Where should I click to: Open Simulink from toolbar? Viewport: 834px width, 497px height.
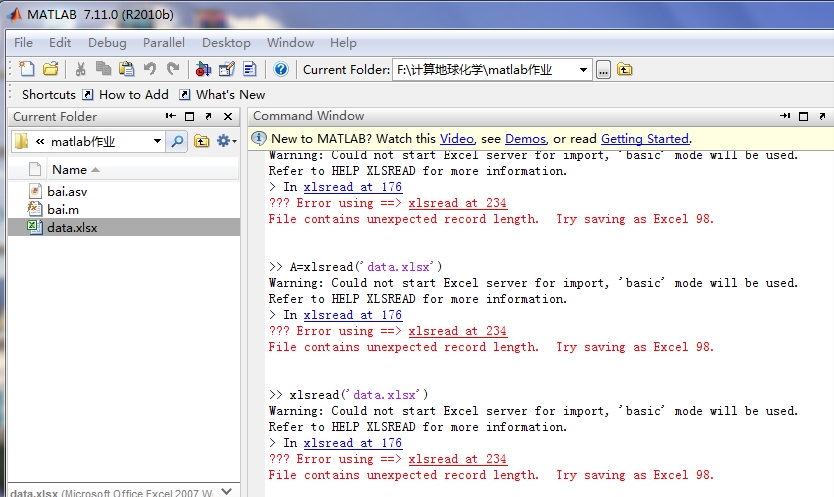click(203, 69)
